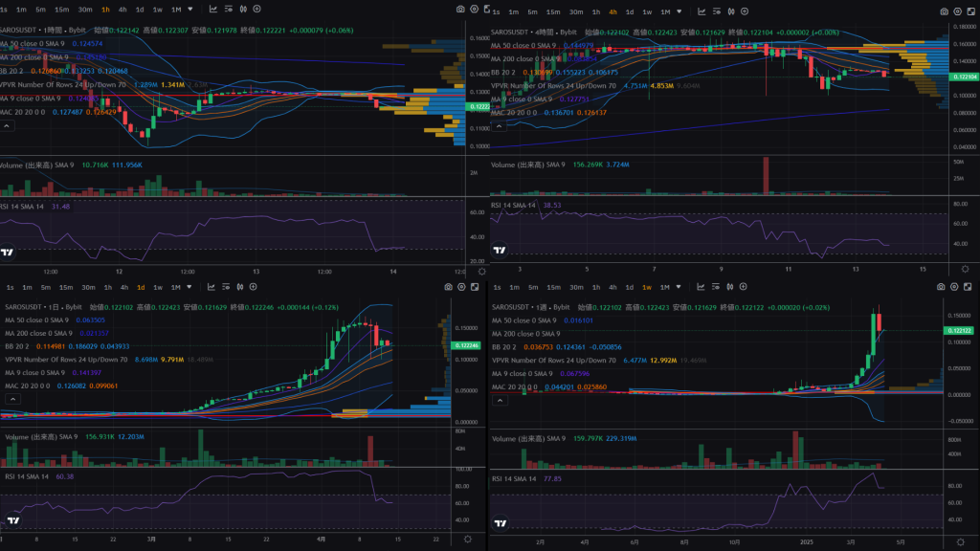Viewport: 980px width, 551px height.
Task: Select BB 20 2 legend in weekly chart
Action: (x=504, y=346)
